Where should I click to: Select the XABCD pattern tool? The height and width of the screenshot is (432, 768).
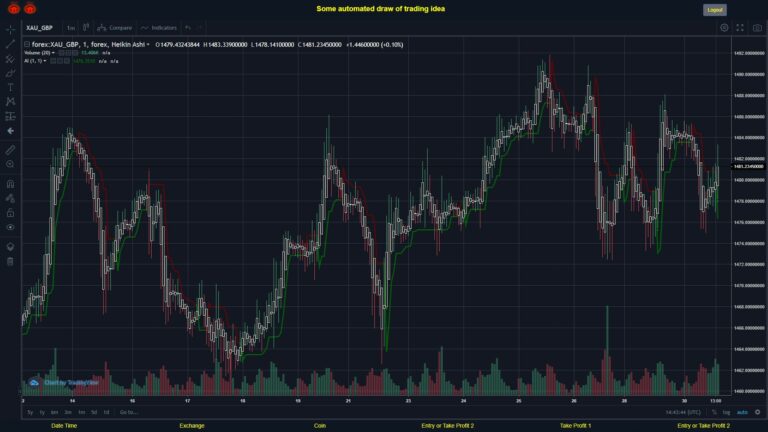pos(10,101)
